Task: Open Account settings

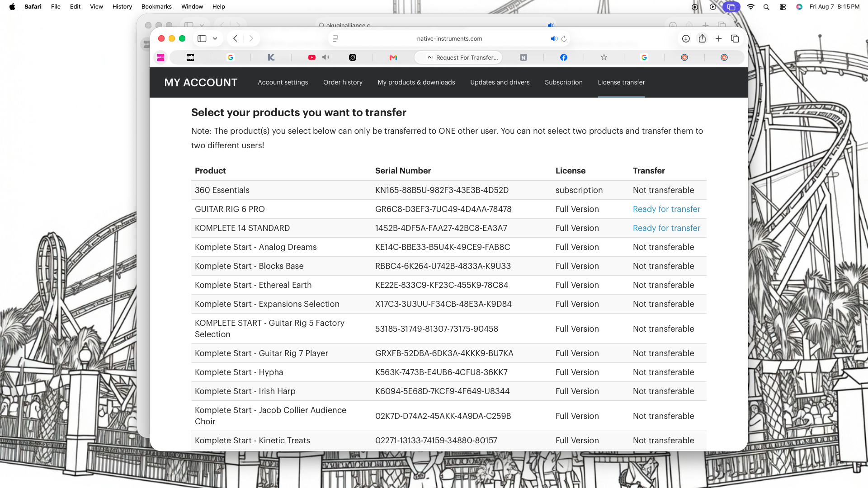Action: coord(283,82)
